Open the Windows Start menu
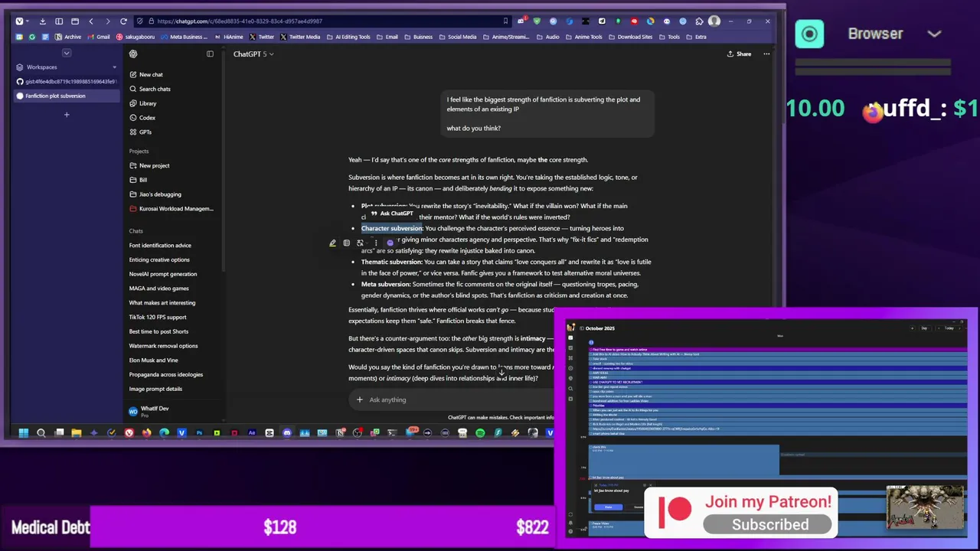Image resolution: width=980 pixels, height=551 pixels. point(23,433)
